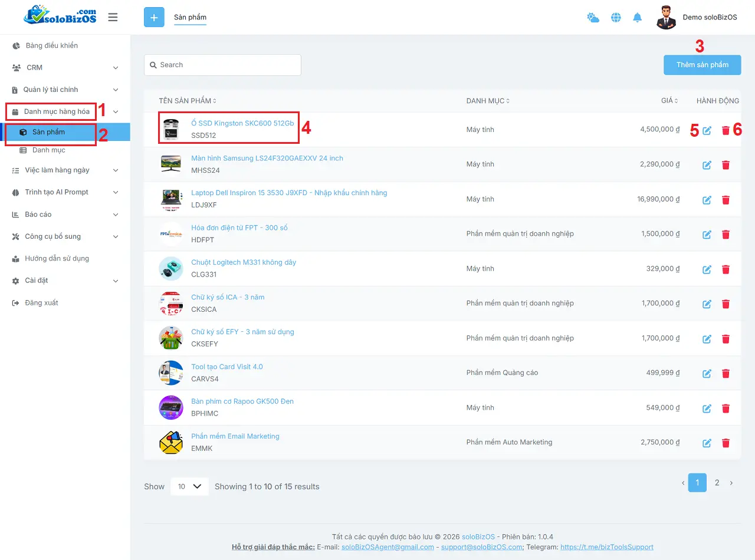Edit the Hóa đơn điện tử FPT row
This screenshot has height=560, width=755.
pyautogui.click(x=707, y=235)
